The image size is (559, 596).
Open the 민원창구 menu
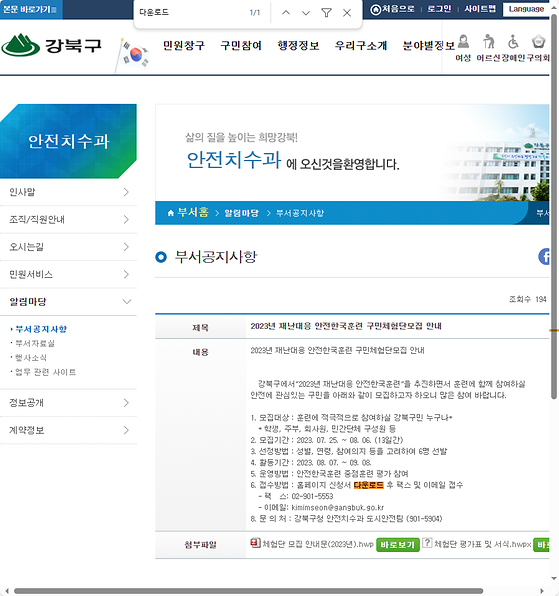point(184,46)
